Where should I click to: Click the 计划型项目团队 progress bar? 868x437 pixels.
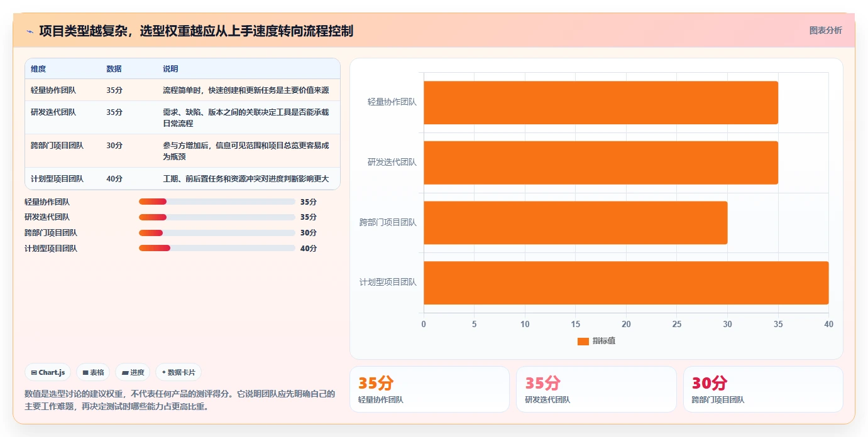point(217,248)
